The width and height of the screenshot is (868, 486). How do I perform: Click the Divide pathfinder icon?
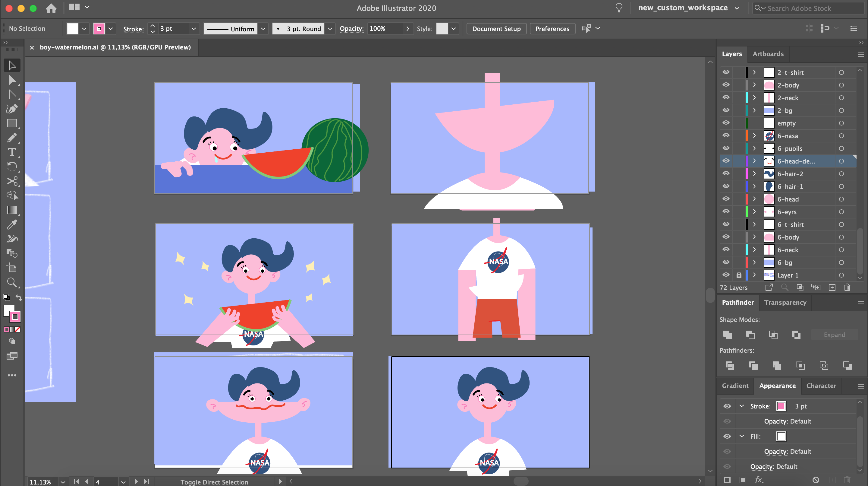click(729, 365)
